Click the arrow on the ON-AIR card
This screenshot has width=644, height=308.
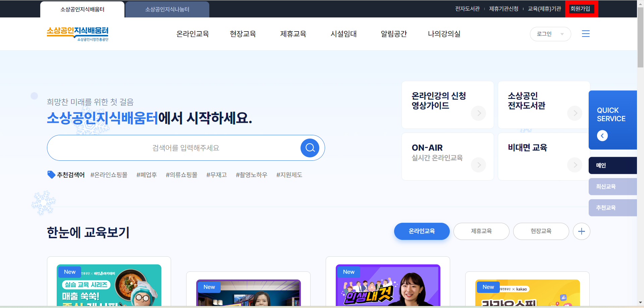click(x=478, y=165)
